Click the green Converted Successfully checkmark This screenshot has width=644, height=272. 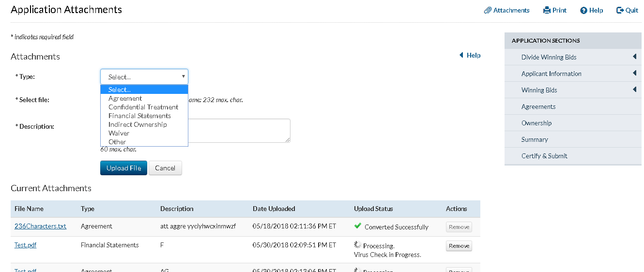[358, 226]
